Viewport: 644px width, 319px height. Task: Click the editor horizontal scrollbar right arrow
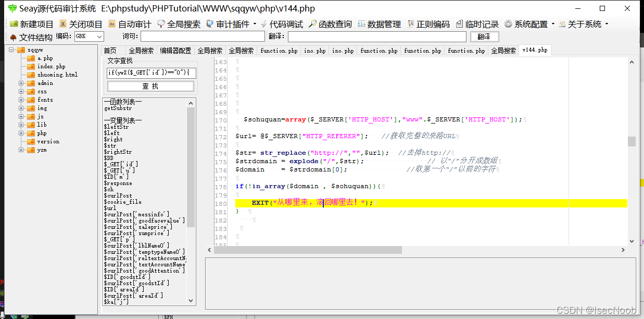point(624,250)
